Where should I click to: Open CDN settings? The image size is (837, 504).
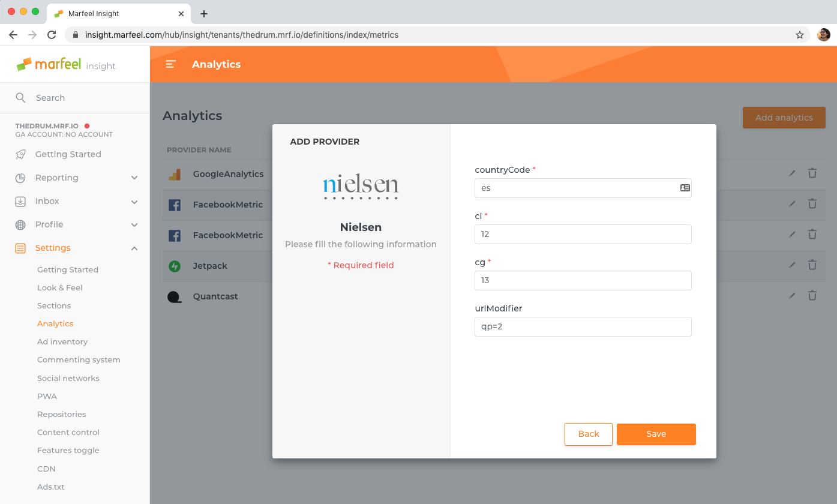pos(46,469)
